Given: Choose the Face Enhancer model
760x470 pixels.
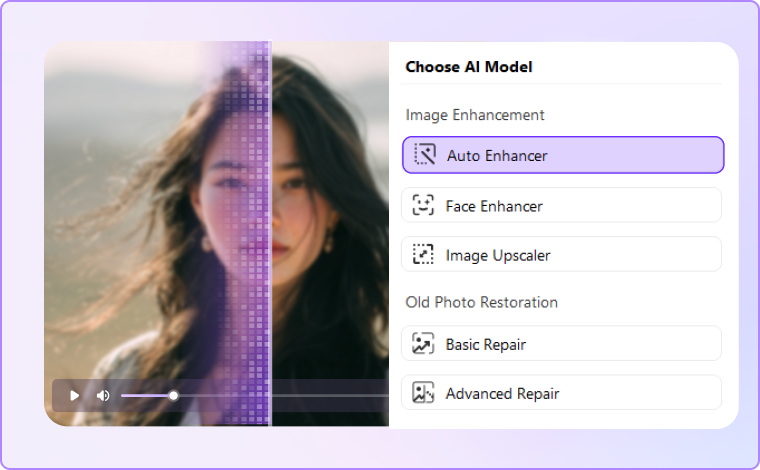Looking at the screenshot, I should (561, 205).
